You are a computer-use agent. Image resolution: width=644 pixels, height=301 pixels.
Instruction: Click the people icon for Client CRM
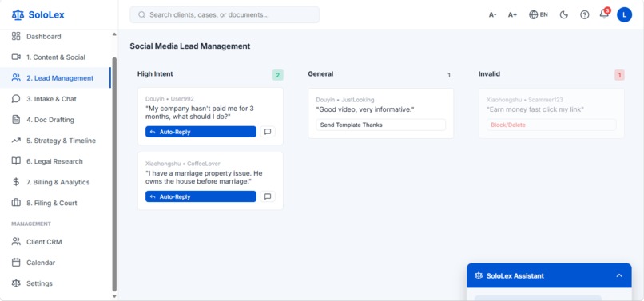pyautogui.click(x=16, y=241)
